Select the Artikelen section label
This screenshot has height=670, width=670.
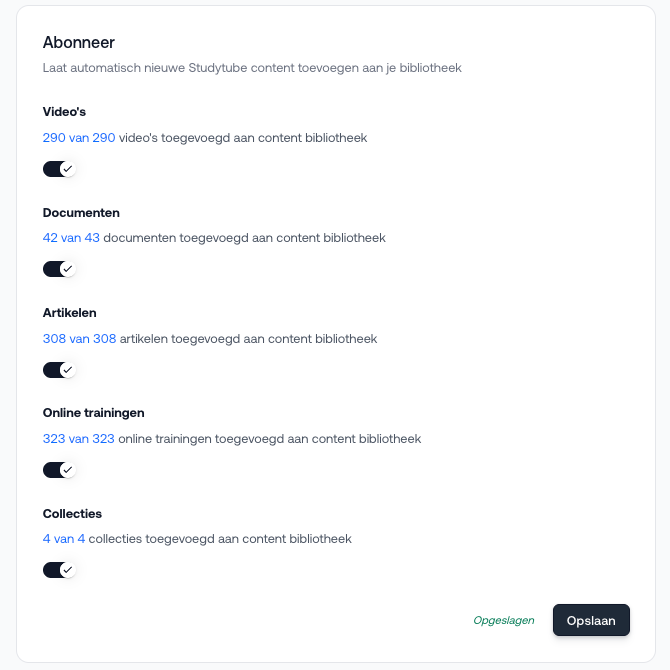click(x=69, y=313)
